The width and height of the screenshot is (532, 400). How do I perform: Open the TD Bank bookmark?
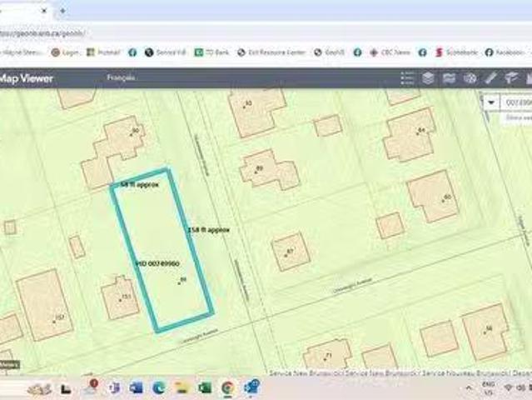pyautogui.click(x=211, y=52)
